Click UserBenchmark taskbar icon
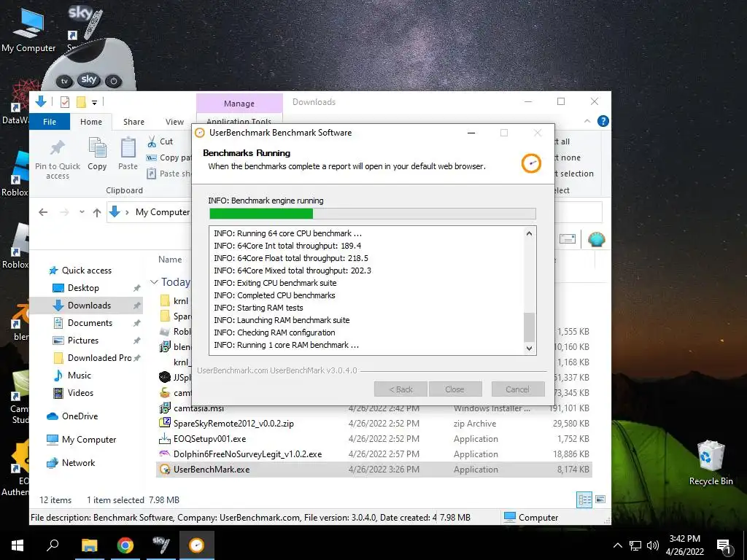Viewport: 747px width, 560px height. click(197, 545)
